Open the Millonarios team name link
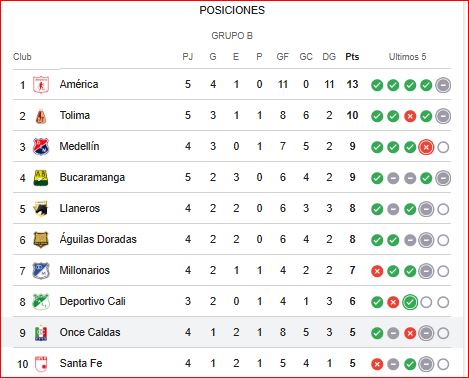Image resolution: width=469 pixels, height=378 pixels. click(x=85, y=270)
